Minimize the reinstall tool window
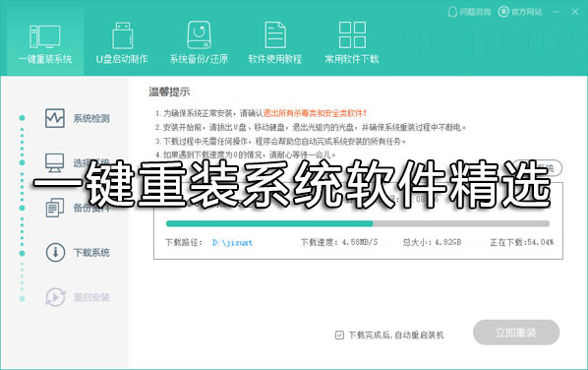The width and height of the screenshot is (588, 370). [556, 12]
